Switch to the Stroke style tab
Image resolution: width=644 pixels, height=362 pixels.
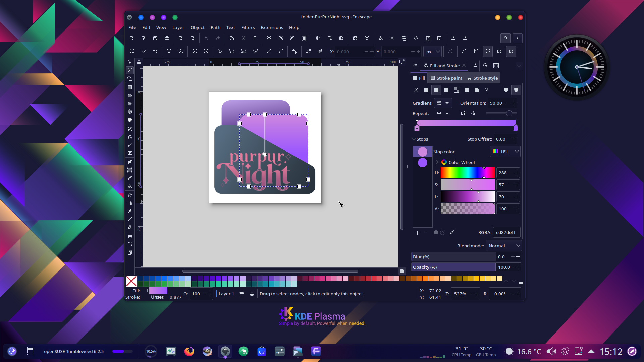click(483, 78)
